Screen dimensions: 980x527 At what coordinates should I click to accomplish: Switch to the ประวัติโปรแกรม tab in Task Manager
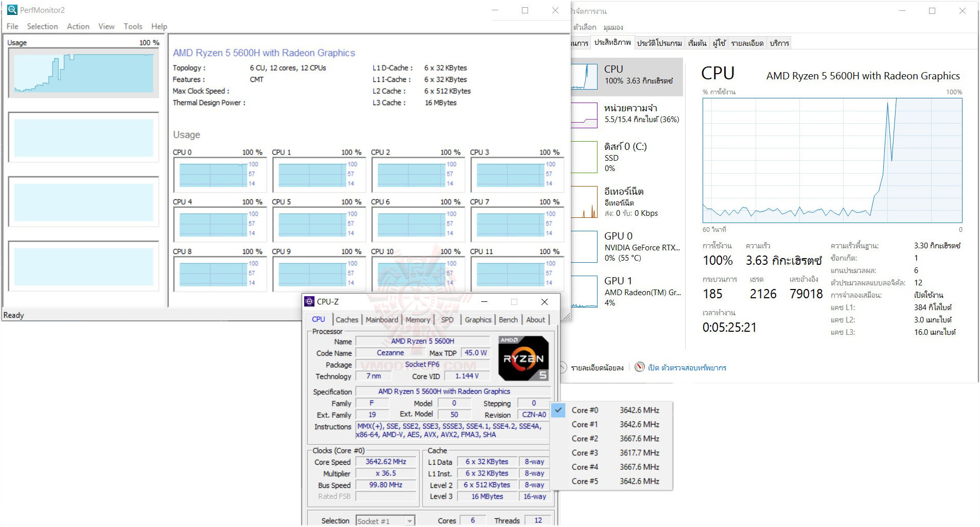click(x=659, y=43)
